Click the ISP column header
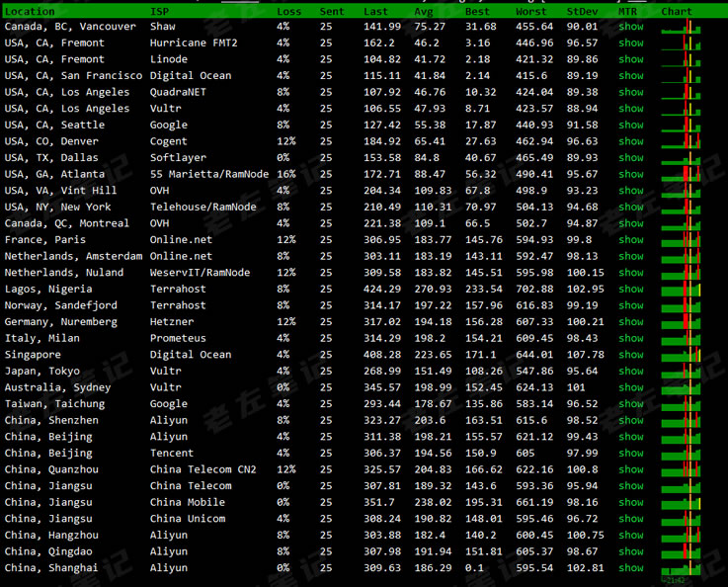This screenshot has width=728, height=587. point(160,12)
